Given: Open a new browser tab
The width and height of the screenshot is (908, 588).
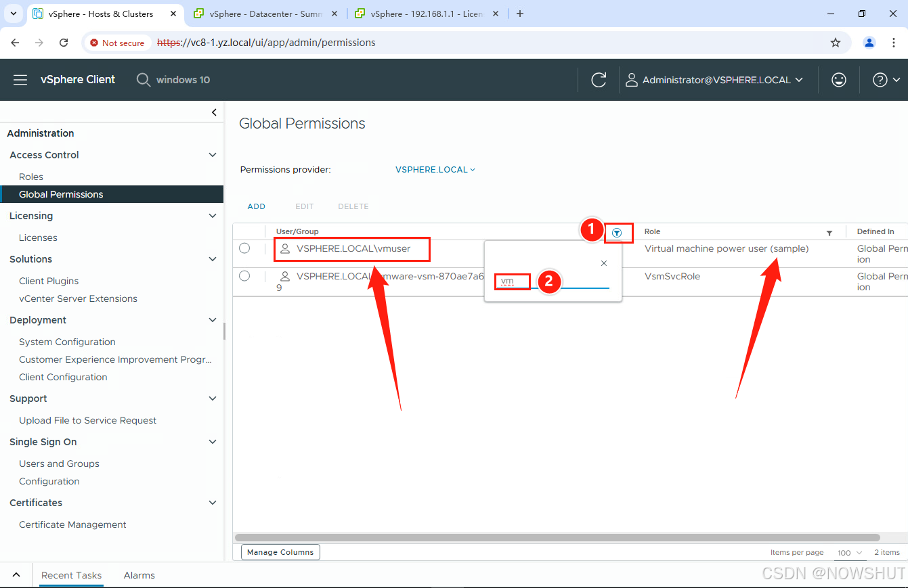Looking at the screenshot, I should (x=520, y=14).
